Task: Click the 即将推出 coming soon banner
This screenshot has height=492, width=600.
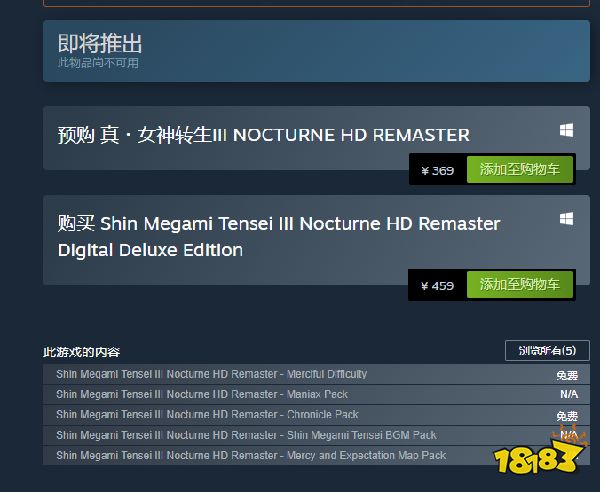Action: [x=316, y=51]
